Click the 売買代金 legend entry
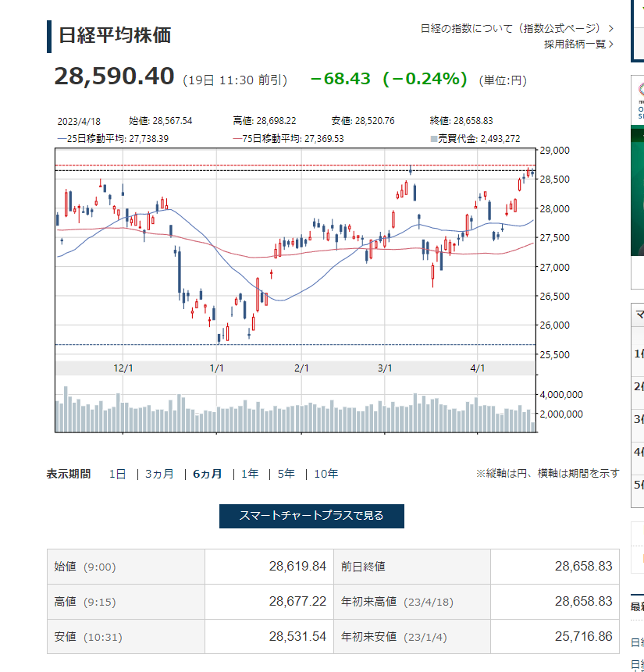Viewport: 644px width, 672px height. pos(475,138)
